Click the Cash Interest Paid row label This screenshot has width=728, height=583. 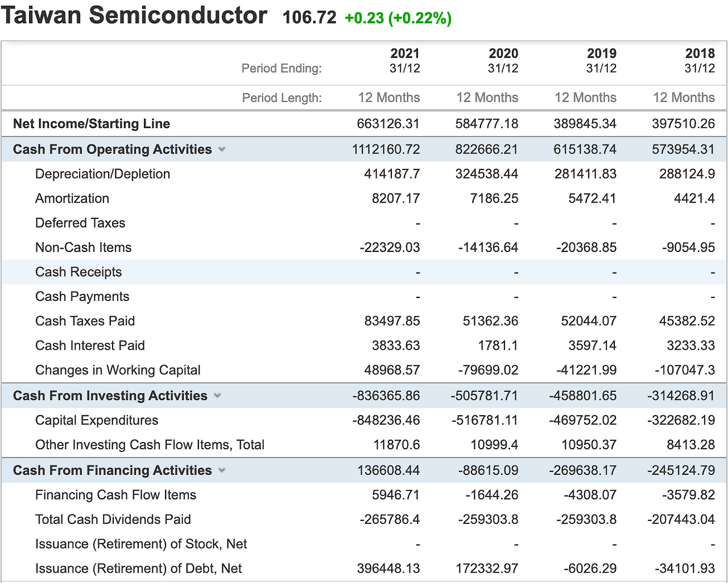click(x=90, y=345)
